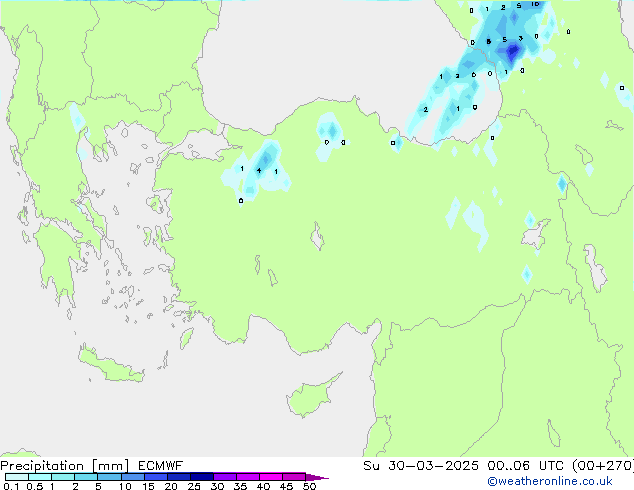Select the '35' legend scale label
634x490 pixels.
click(x=240, y=486)
